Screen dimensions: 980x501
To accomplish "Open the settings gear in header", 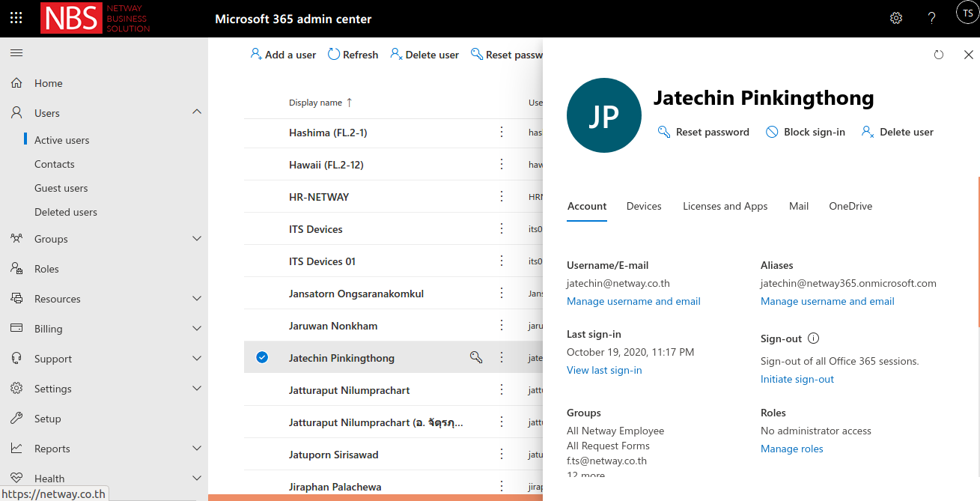I will (895, 18).
